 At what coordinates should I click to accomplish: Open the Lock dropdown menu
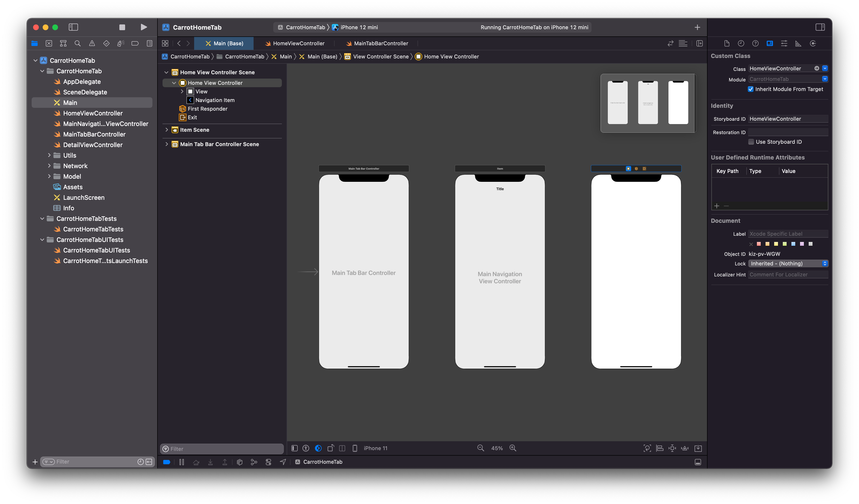tap(788, 263)
